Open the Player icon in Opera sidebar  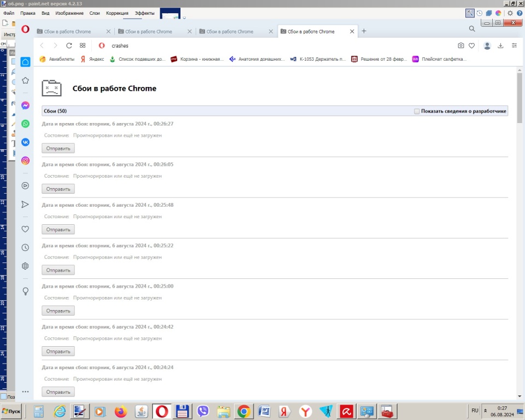pyautogui.click(x=26, y=185)
